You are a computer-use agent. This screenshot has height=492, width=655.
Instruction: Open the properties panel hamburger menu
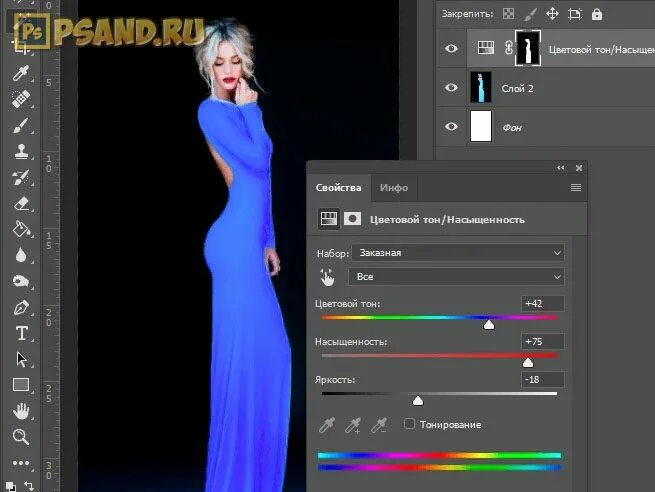point(576,188)
